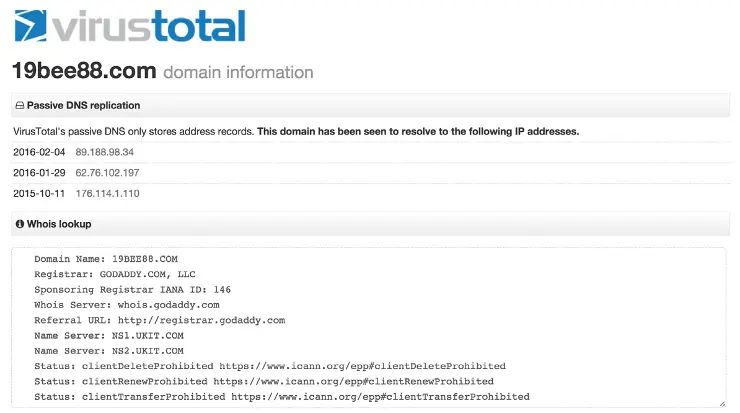
Task: Click the Passive DNS replication header icon
Action: (19, 105)
